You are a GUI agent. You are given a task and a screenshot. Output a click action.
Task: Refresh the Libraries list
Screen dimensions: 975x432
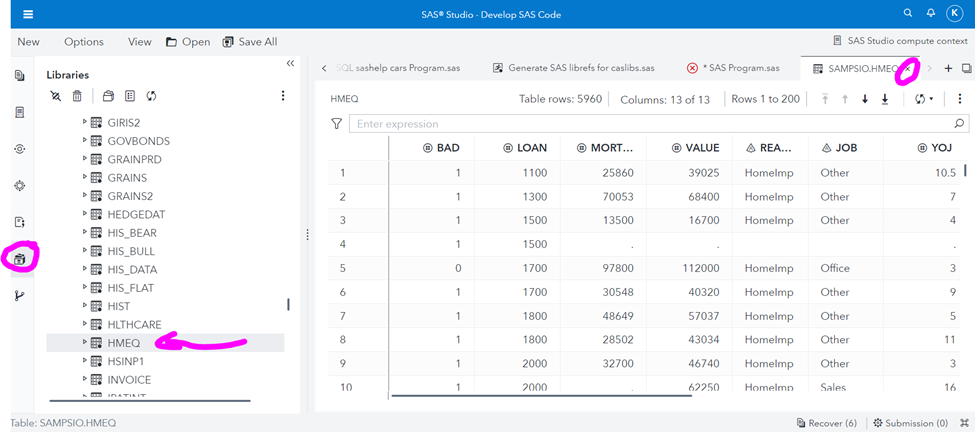click(x=151, y=96)
